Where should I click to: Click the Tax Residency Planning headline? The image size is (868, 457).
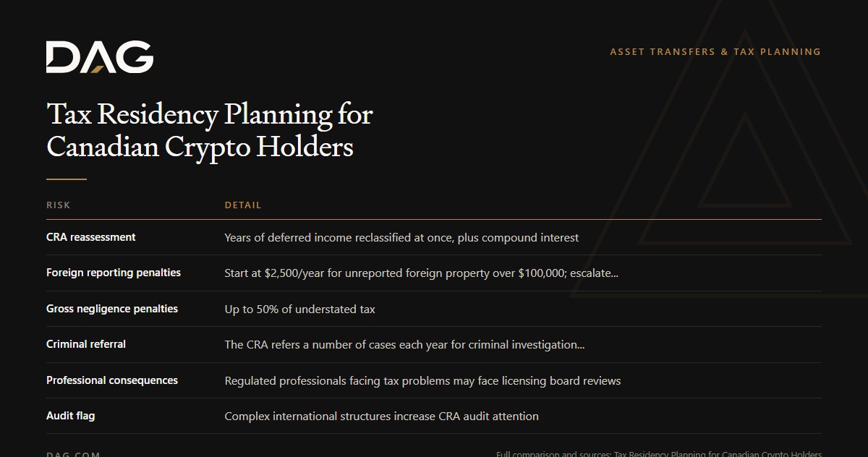point(210,130)
